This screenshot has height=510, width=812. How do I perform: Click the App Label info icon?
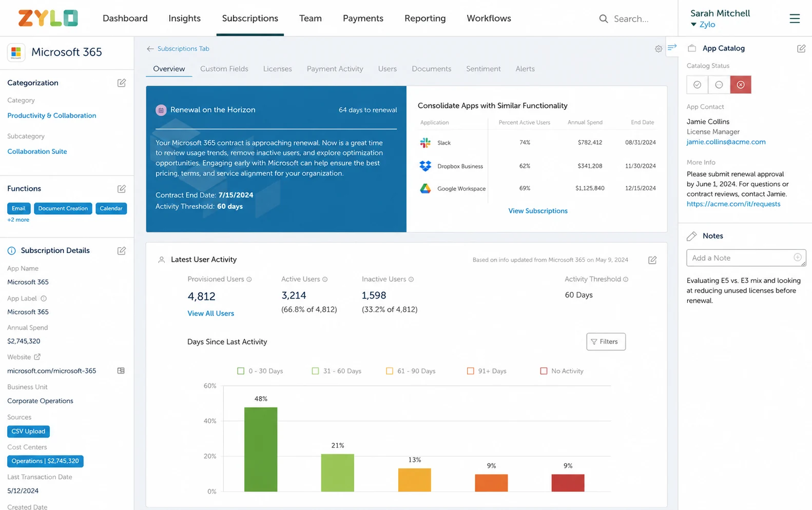(44, 299)
